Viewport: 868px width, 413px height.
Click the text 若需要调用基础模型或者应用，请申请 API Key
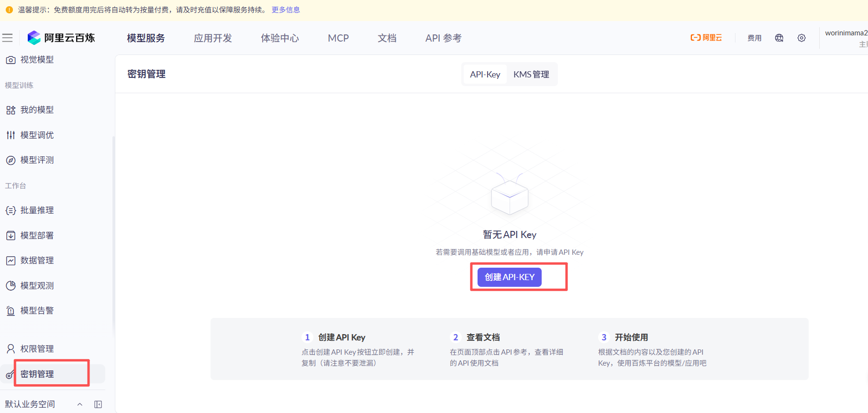click(x=510, y=252)
